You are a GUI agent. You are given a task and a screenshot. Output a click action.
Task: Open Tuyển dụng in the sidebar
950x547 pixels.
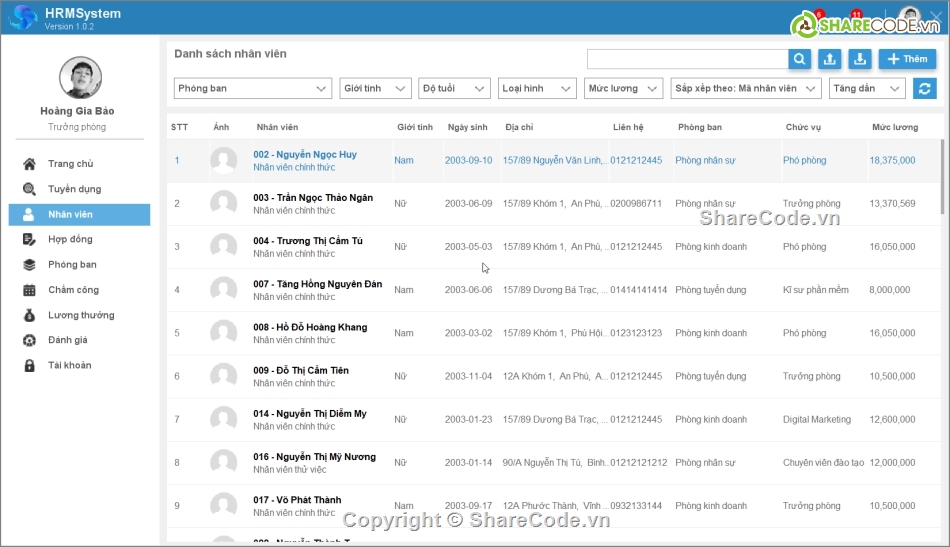pyautogui.click(x=74, y=189)
